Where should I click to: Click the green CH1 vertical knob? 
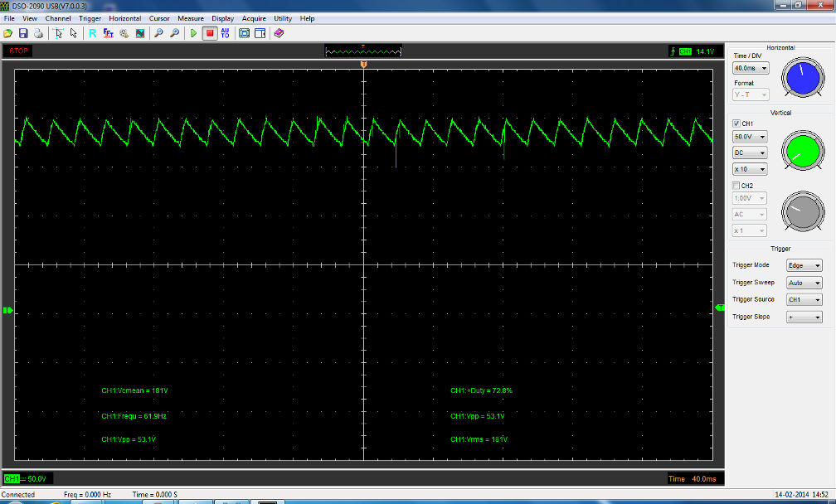pos(803,152)
